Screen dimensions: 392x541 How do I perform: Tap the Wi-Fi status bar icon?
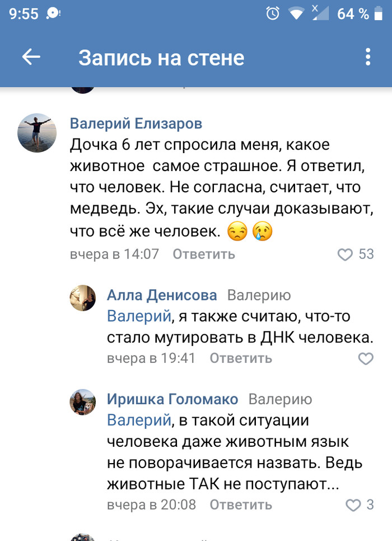pyautogui.click(x=296, y=13)
